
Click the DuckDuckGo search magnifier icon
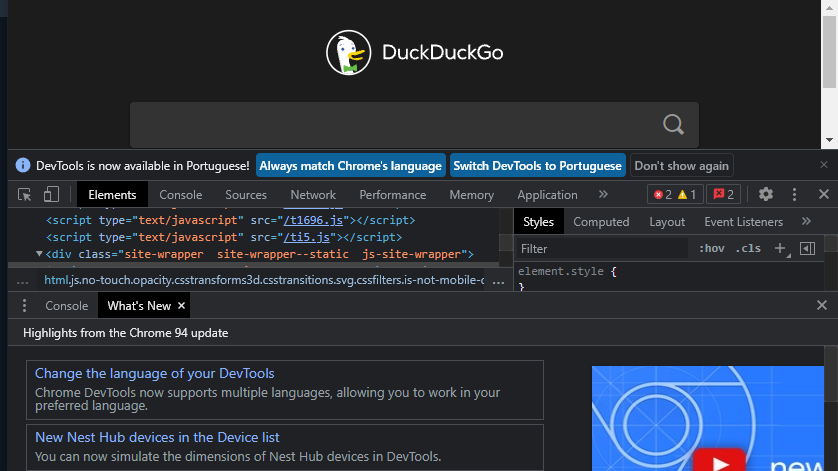[x=674, y=124]
